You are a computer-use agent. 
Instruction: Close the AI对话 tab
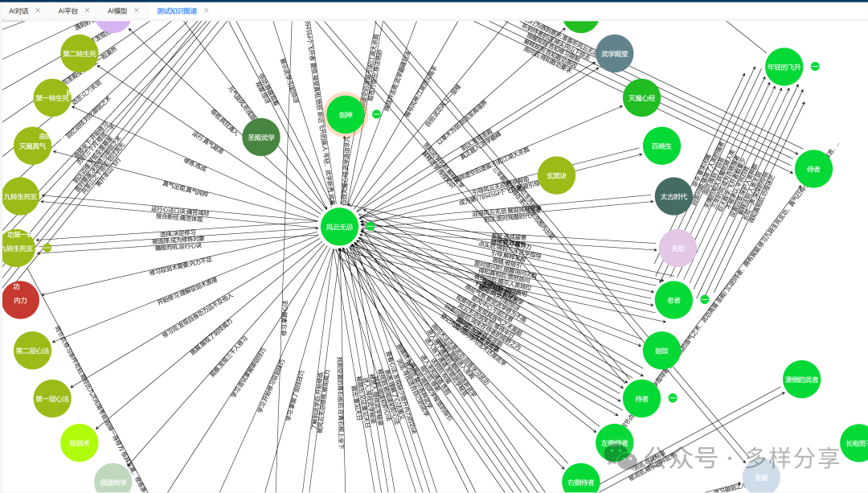pos(39,10)
